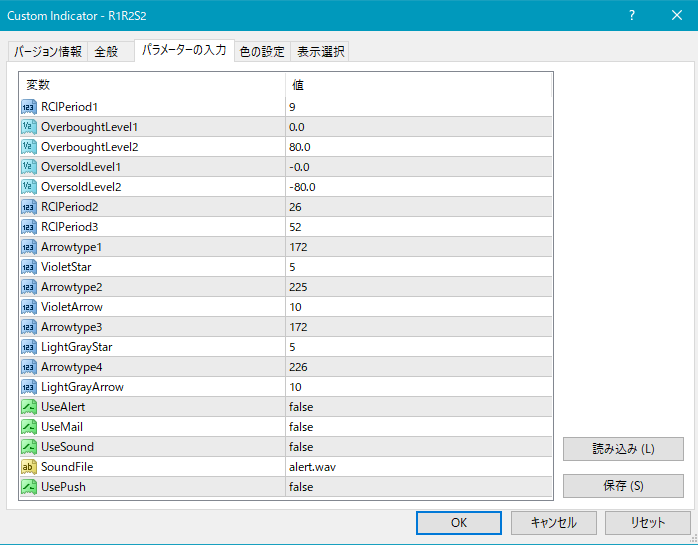Click the integer icon beside RCIPeriod2
Viewport: 698px width, 545px height.
pos(28,207)
